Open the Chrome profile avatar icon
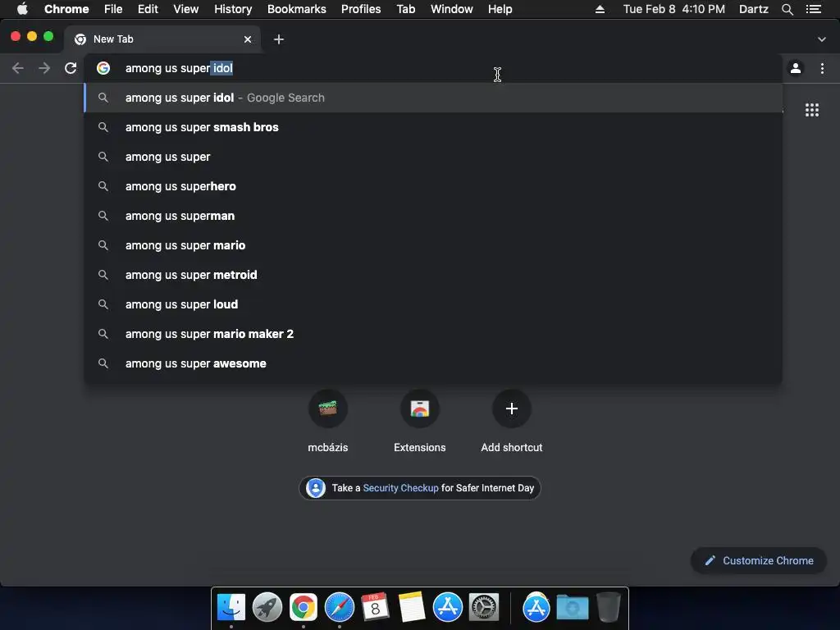Image resolution: width=840 pixels, height=630 pixels. click(796, 68)
